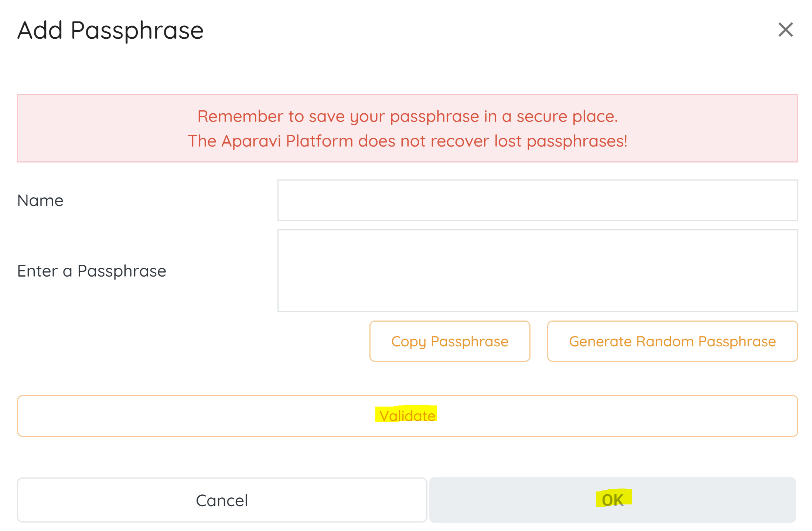Select the large passphrase entry box

click(537, 270)
